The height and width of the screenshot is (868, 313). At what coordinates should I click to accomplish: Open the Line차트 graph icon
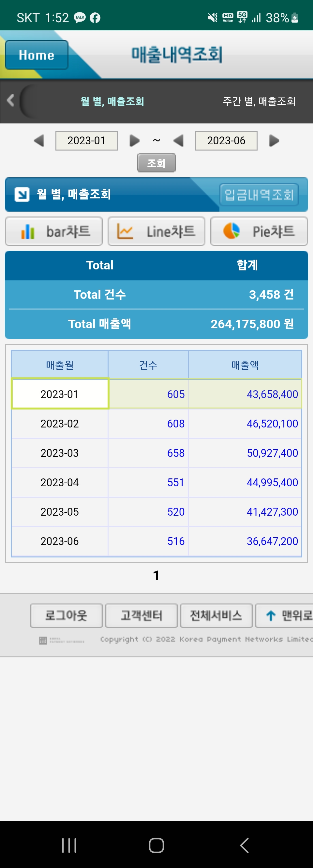(125, 232)
